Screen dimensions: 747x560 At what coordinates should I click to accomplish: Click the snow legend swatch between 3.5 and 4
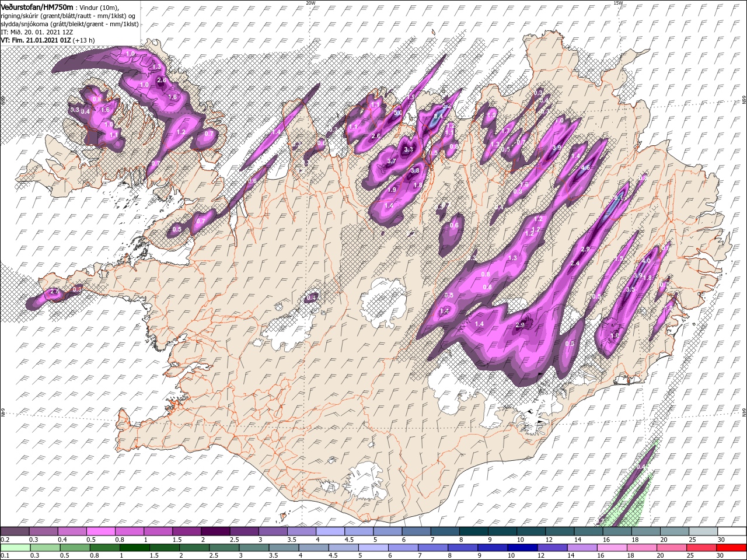pyautogui.click(x=301, y=531)
